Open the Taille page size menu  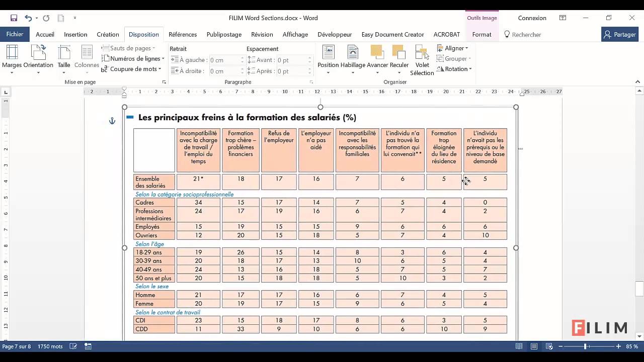coord(64,60)
